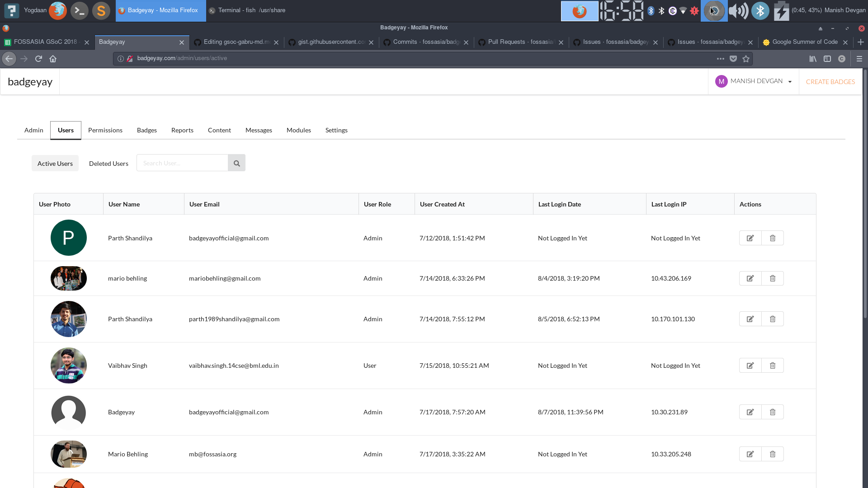Viewport: 868px width, 488px height.
Task: Edit user named Badgeyay
Action: pyautogui.click(x=750, y=412)
